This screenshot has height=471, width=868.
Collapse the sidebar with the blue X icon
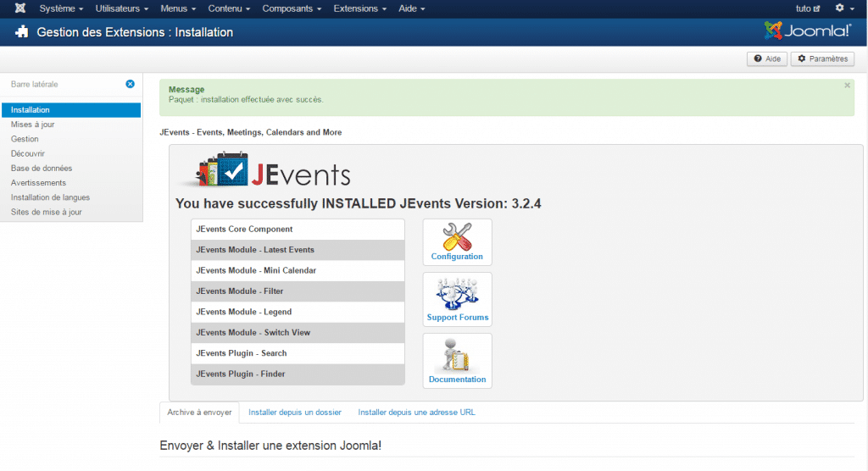130,84
